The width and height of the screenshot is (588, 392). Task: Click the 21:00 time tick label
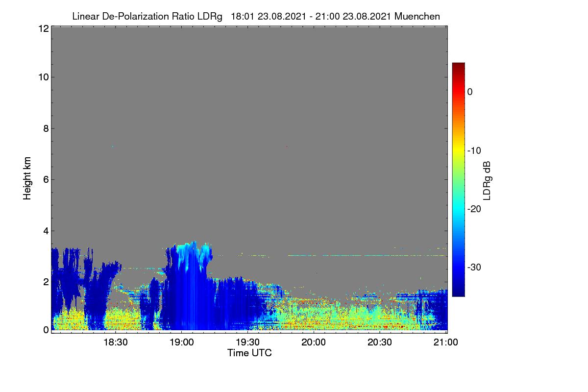pyautogui.click(x=445, y=343)
